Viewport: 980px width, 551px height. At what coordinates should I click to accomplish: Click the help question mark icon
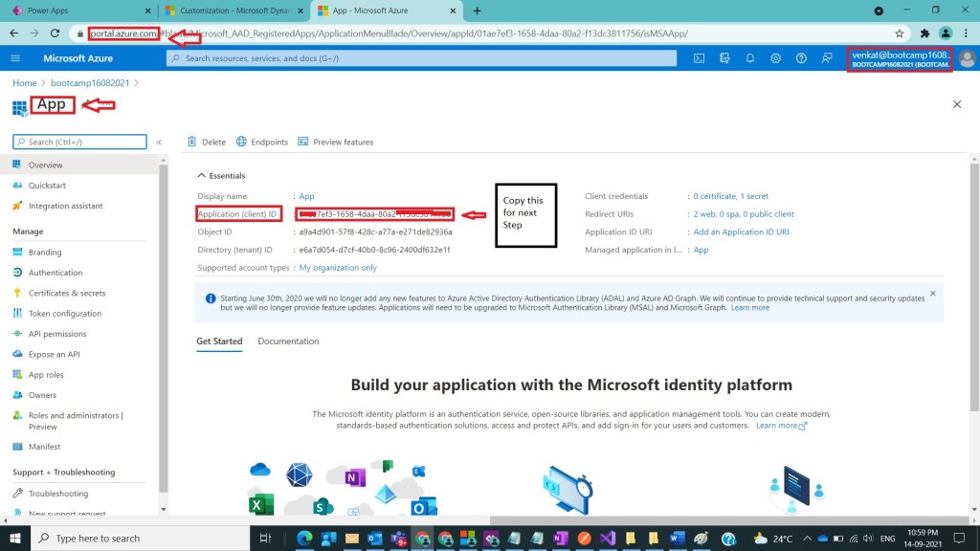[x=801, y=58]
